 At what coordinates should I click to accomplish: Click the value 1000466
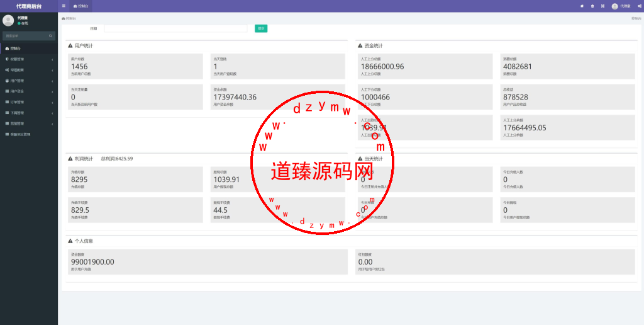(x=375, y=97)
